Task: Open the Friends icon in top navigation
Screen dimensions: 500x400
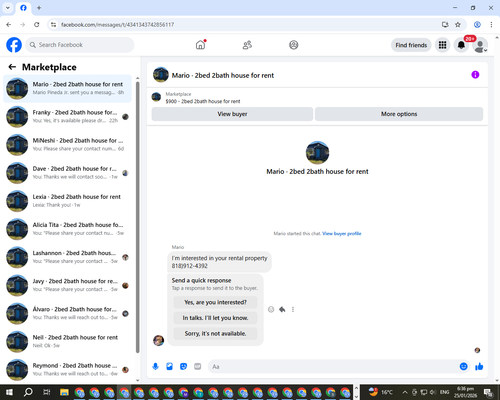Action: (247, 45)
